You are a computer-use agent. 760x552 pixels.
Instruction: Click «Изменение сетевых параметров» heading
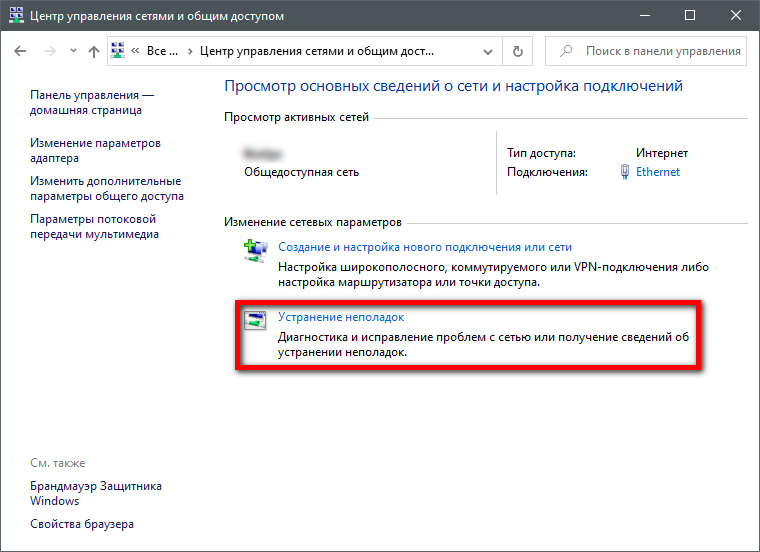point(313,222)
